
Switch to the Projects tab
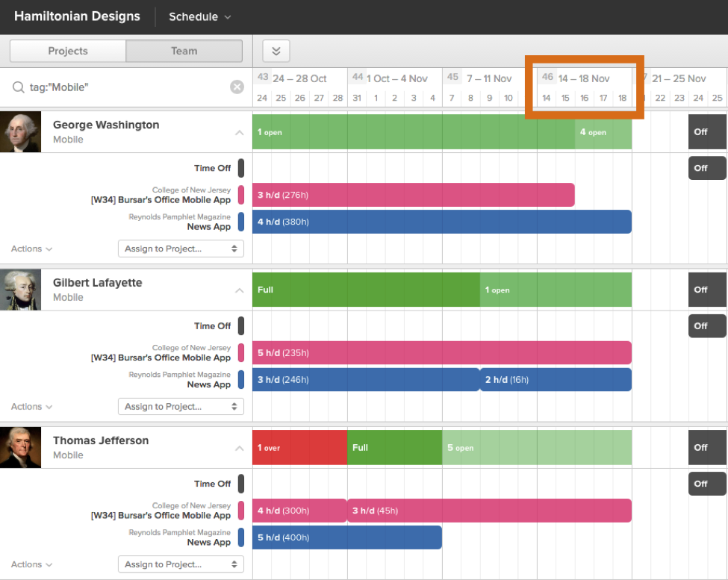[x=68, y=51]
